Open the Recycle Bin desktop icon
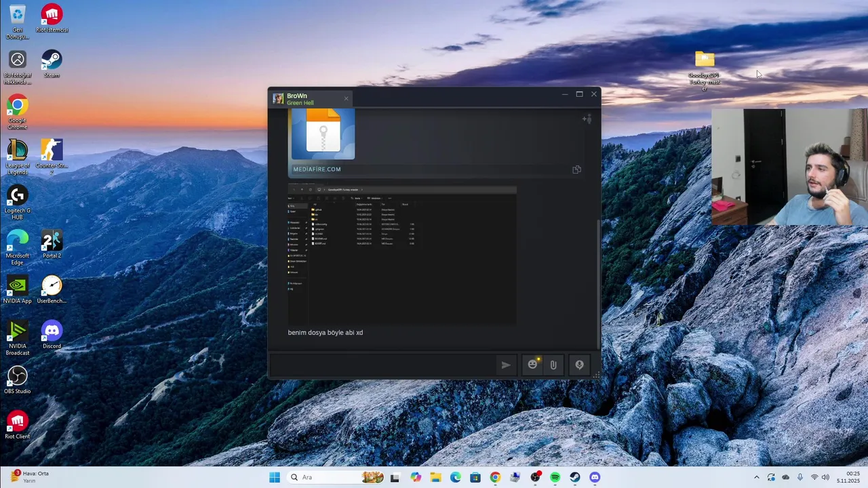This screenshot has width=868, height=488. point(18,22)
